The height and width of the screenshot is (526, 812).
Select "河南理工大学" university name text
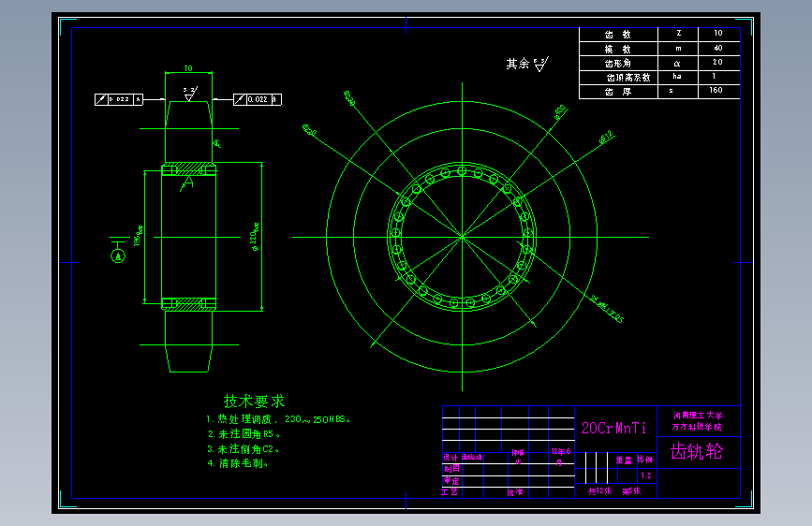[x=698, y=416]
